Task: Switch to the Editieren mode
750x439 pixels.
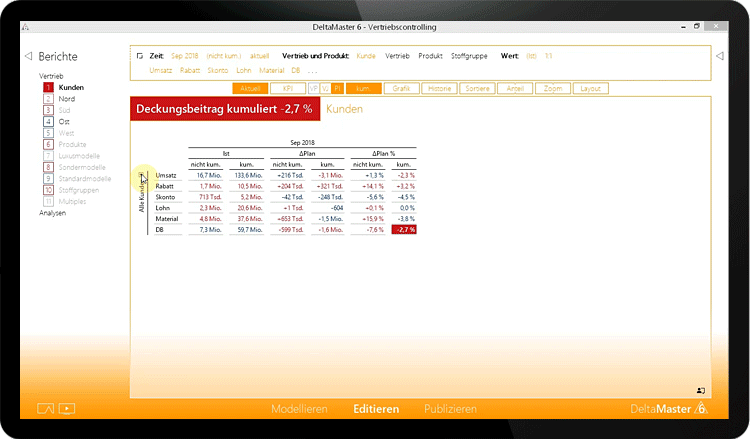Action: (376, 409)
